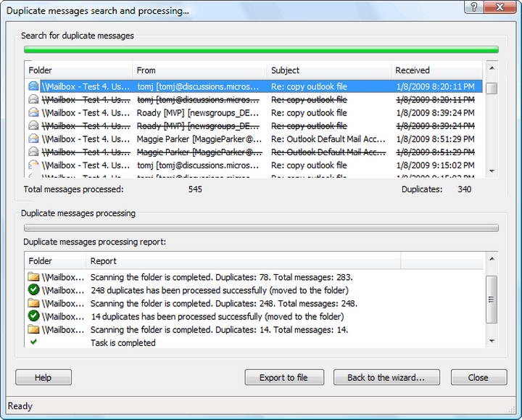Click down arrow of report list scrollbar
Viewport: 522px width, 420px height.
click(x=492, y=341)
